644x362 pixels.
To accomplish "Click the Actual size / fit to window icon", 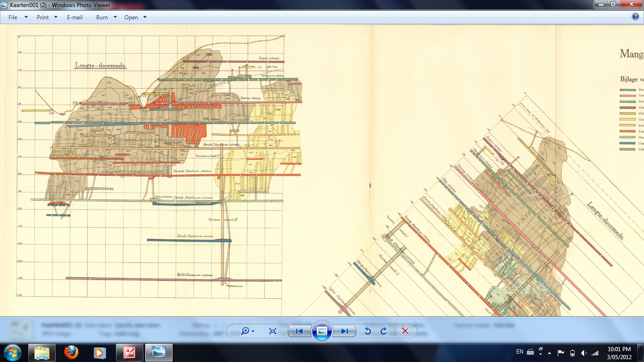I will [x=272, y=331].
